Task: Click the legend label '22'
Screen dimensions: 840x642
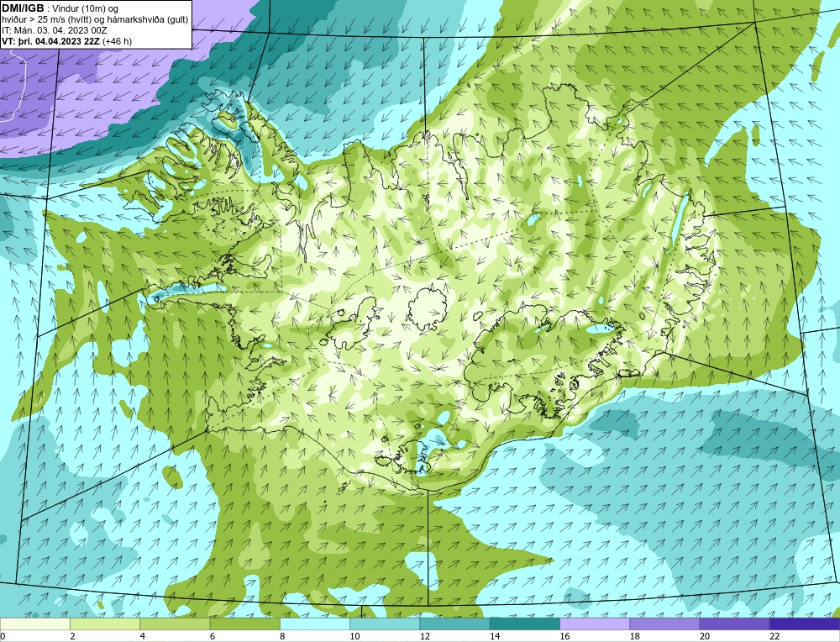Action: (x=774, y=636)
